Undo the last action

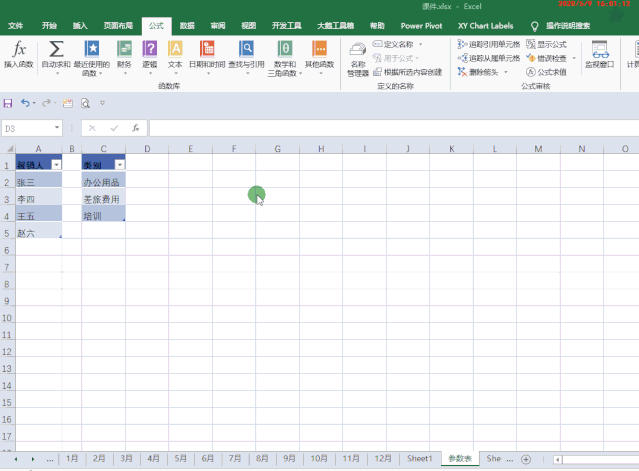point(25,103)
